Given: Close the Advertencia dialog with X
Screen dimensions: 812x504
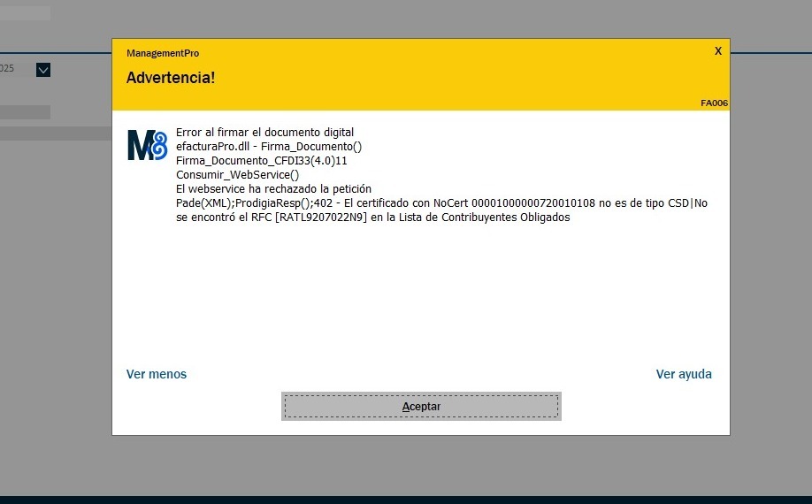Looking at the screenshot, I should tap(717, 51).
